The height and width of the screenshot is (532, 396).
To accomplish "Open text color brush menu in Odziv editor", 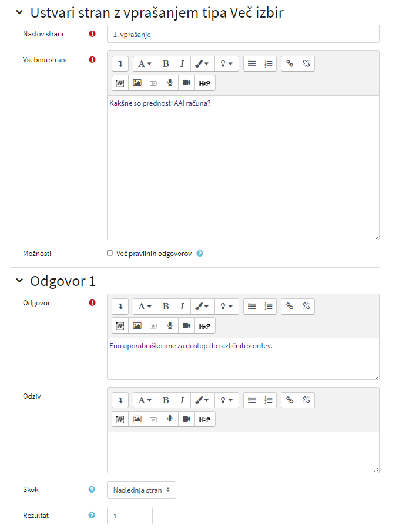I will pos(203,400).
